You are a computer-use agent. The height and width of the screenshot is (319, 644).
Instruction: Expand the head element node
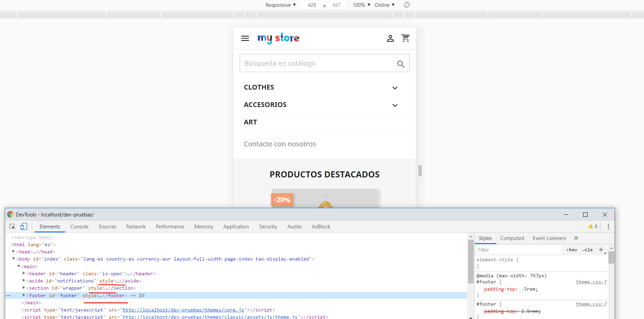point(13,251)
